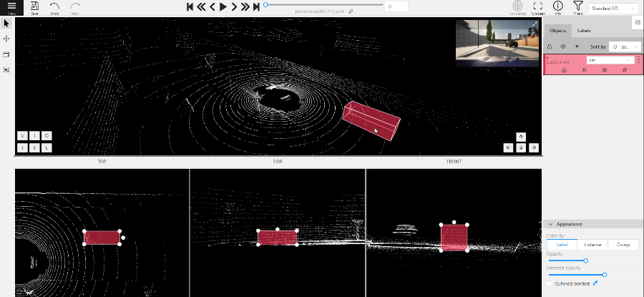
Task: Select the Draw cuboid tool
Action: point(6,54)
